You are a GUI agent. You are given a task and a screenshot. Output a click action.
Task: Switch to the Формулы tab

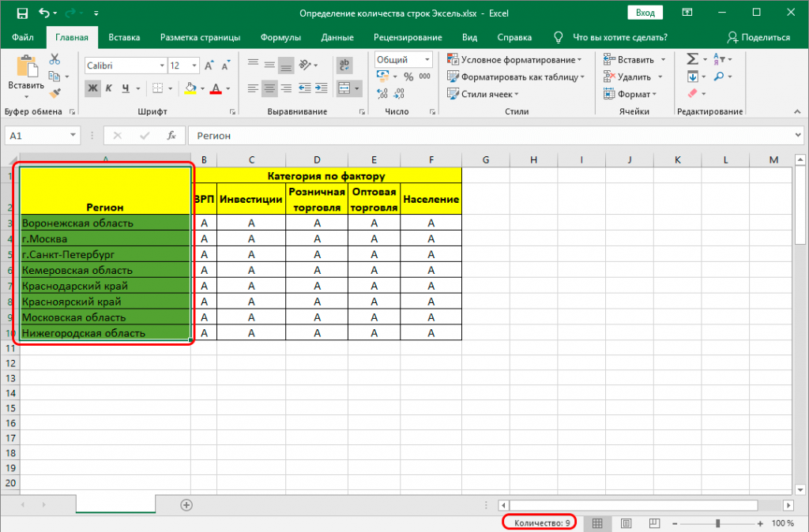[x=280, y=37]
